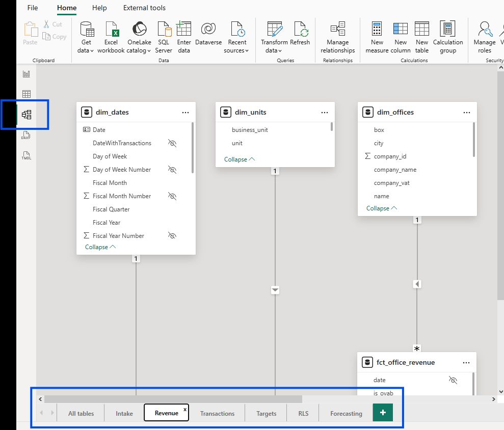This screenshot has width=504, height=430.
Task: Click the dim_dates field list scrollbar
Action: pyautogui.click(x=193, y=148)
